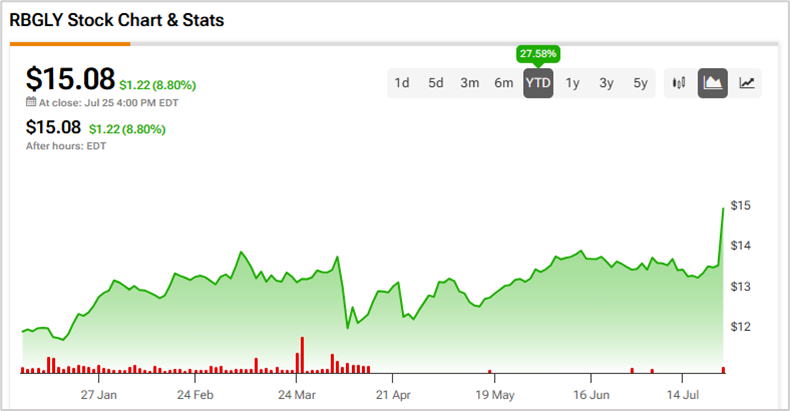Select the 5d time range
The height and width of the screenshot is (411, 790).
coord(436,83)
